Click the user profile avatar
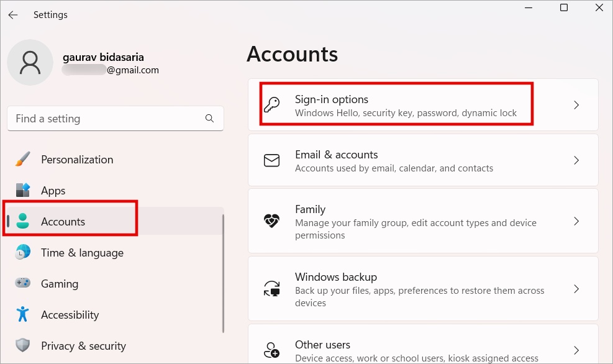 tap(30, 63)
